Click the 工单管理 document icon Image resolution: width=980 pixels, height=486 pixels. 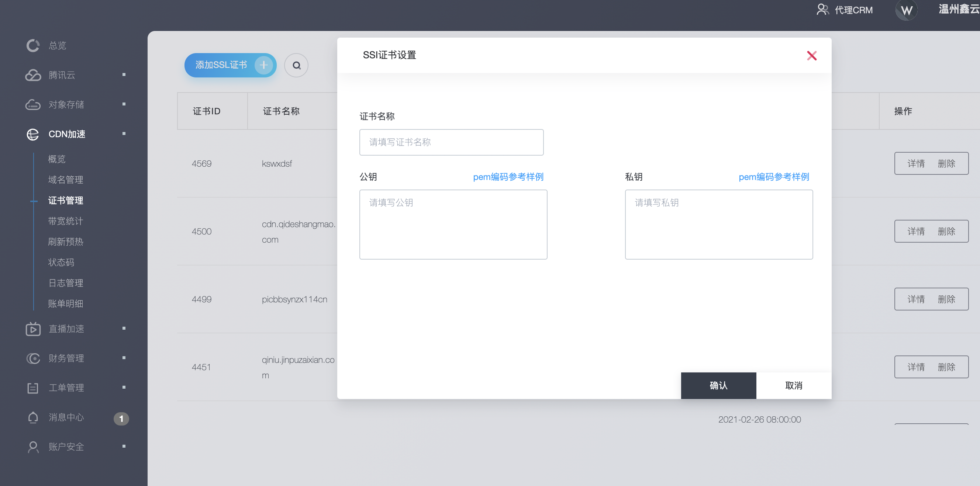point(33,388)
